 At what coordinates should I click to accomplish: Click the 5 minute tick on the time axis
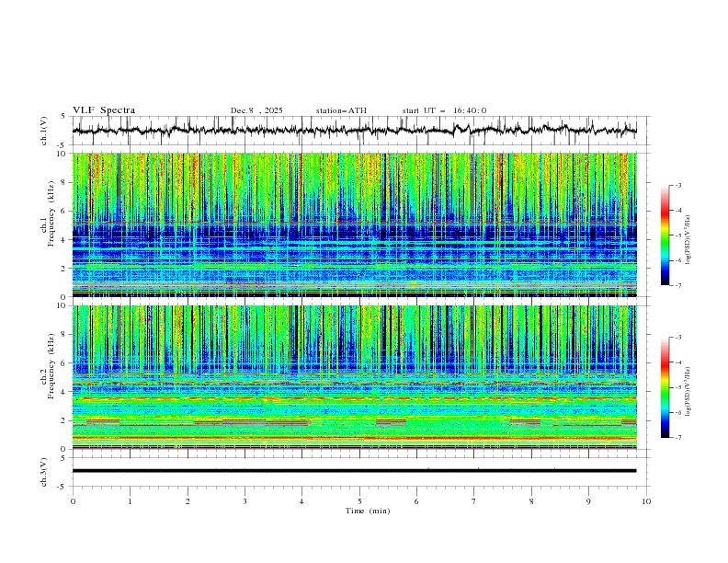click(x=359, y=501)
